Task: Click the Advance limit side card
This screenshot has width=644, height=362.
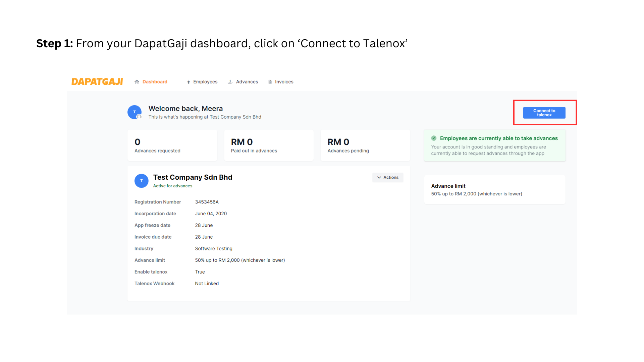Action: coord(495,190)
